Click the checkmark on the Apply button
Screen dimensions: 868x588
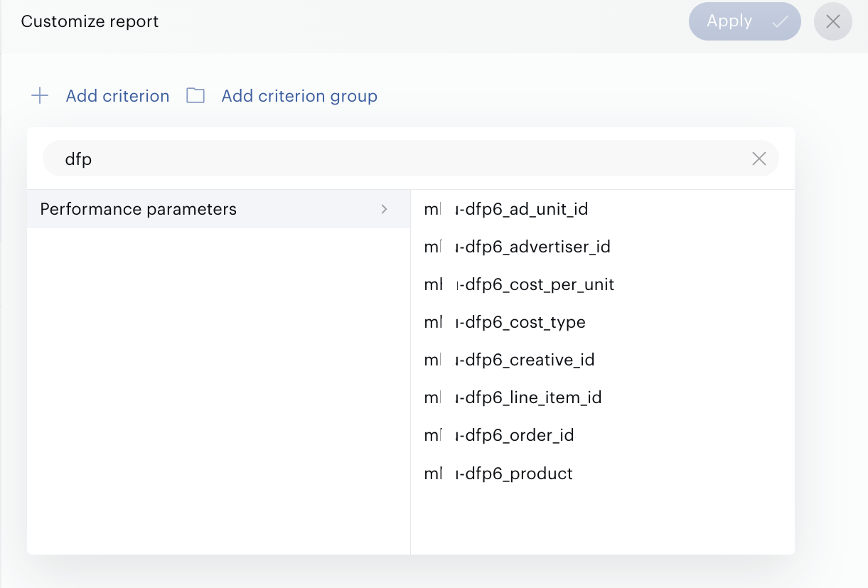[780, 22]
